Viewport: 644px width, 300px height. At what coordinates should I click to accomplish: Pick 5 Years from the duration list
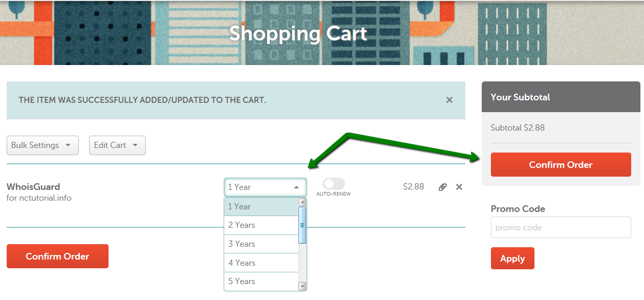[x=261, y=282]
